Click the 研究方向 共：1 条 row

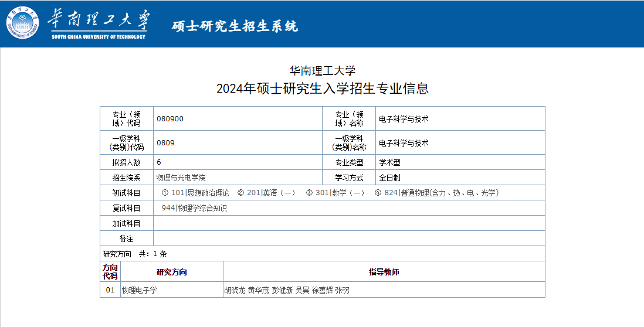click(x=323, y=254)
